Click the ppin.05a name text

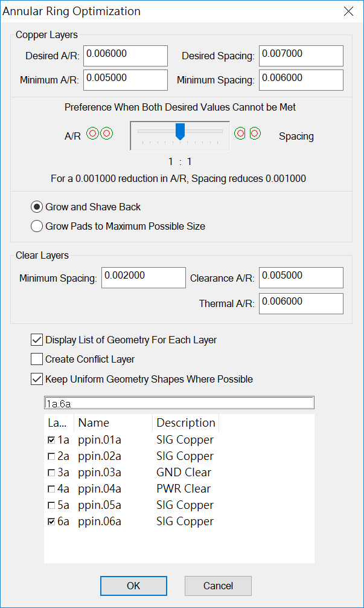(100, 505)
